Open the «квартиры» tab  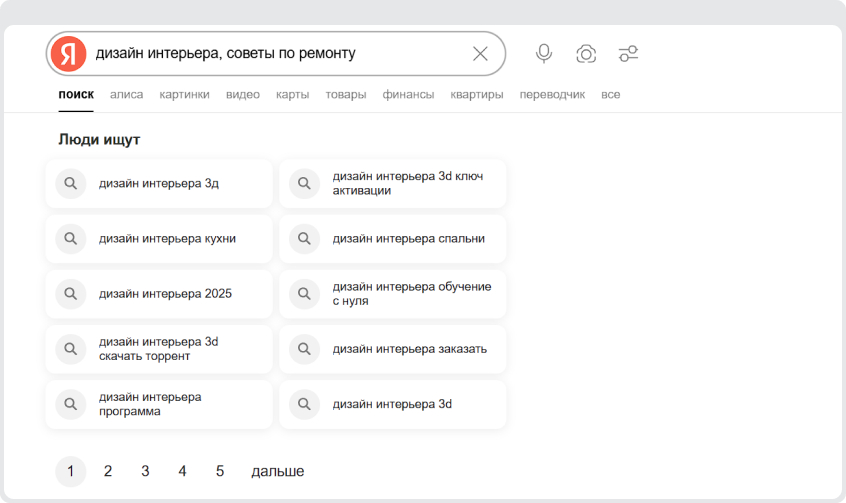pos(477,94)
